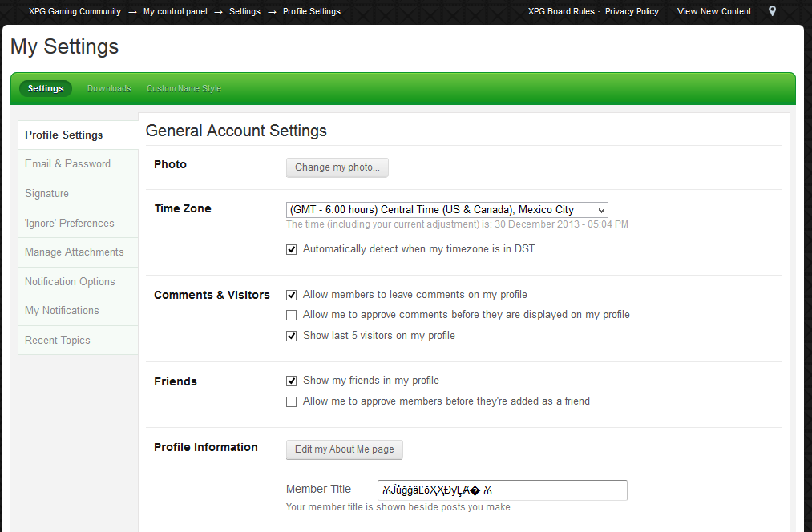The height and width of the screenshot is (532, 812).
Task: Open the Time Zone dropdown
Action: point(446,210)
